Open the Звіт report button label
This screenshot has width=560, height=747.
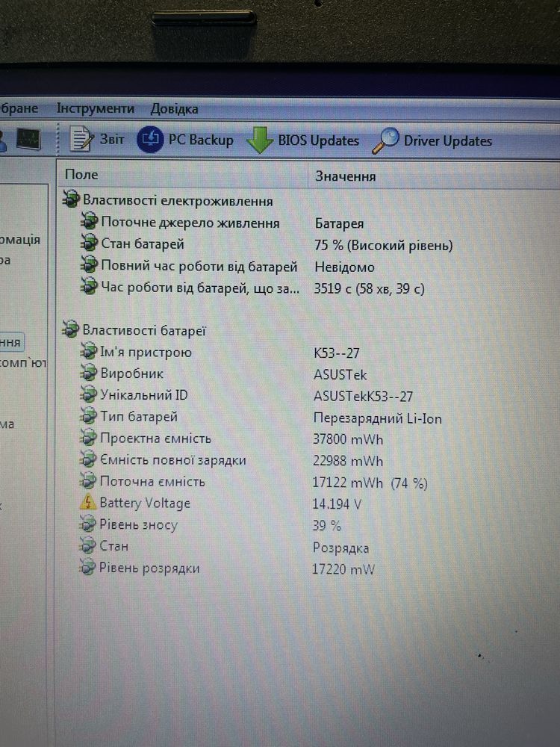coord(112,139)
